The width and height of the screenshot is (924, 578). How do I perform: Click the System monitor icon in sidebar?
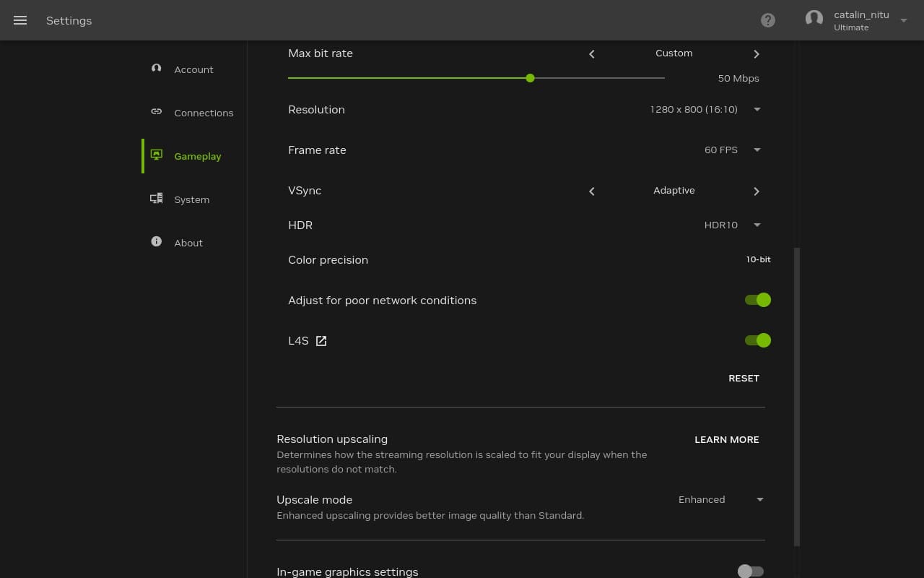click(x=156, y=199)
